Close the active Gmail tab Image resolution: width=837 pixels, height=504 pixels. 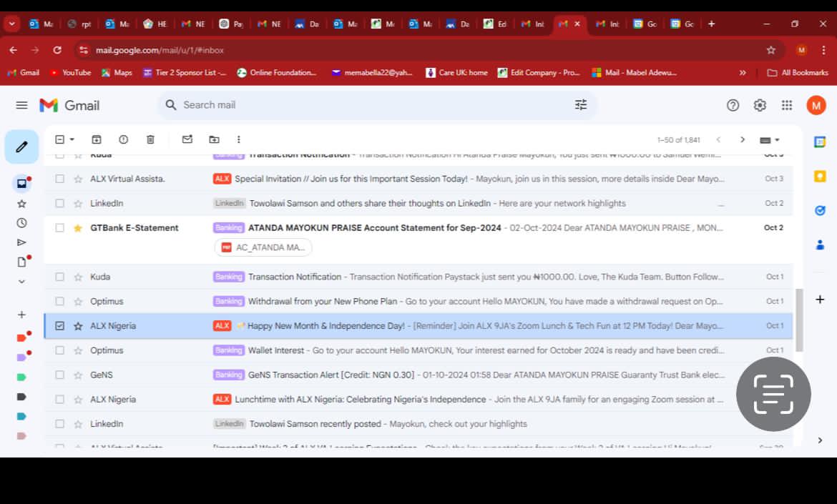(x=577, y=24)
